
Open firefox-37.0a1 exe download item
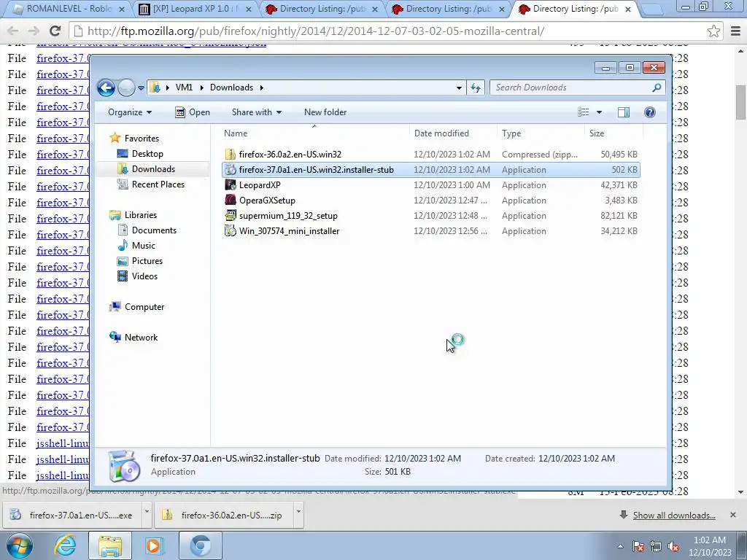pos(71,515)
